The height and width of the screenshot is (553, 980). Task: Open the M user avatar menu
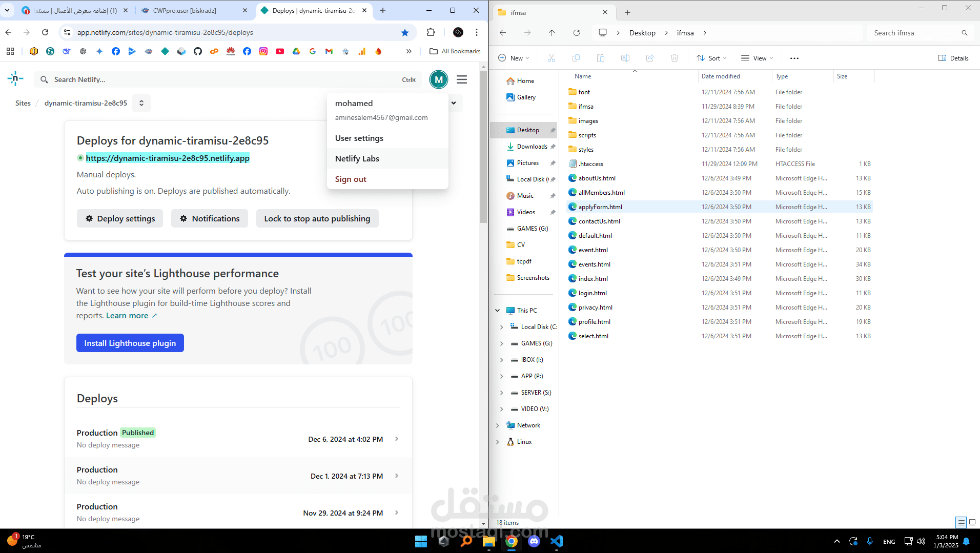coord(439,79)
